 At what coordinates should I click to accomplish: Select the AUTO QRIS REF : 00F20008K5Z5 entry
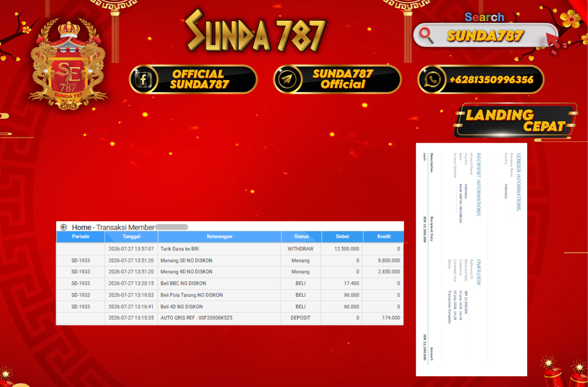point(197,318)
